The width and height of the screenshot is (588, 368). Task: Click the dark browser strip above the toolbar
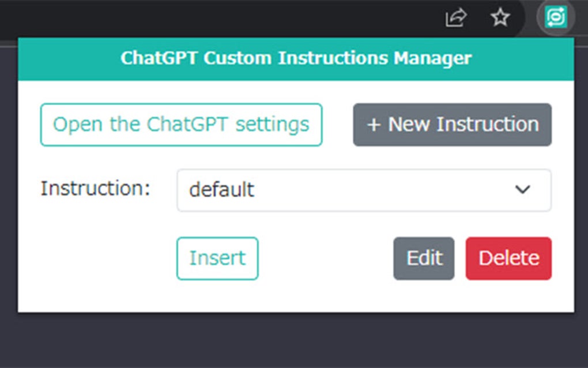click(231, 2)
